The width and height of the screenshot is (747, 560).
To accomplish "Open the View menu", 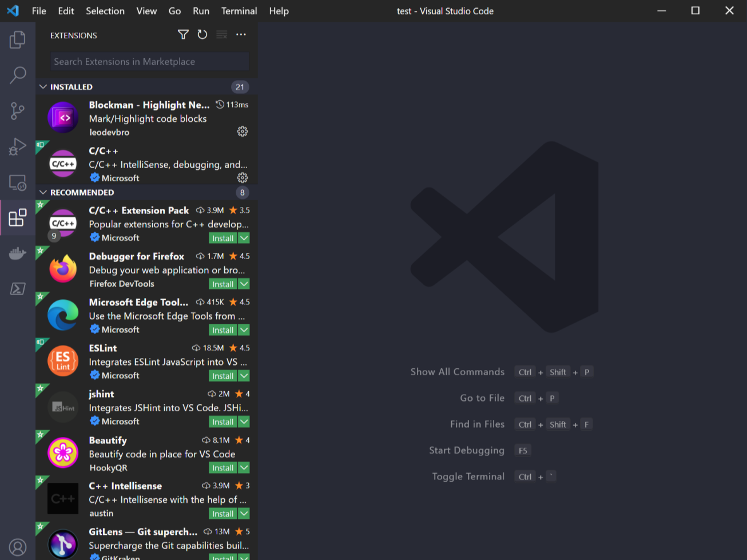I will pos(146,11).
